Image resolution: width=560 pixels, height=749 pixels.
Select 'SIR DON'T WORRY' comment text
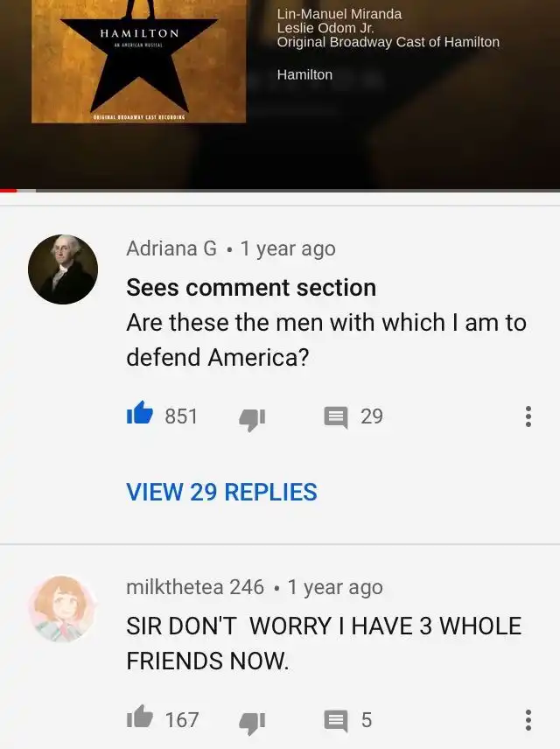[x=324, y=643]
